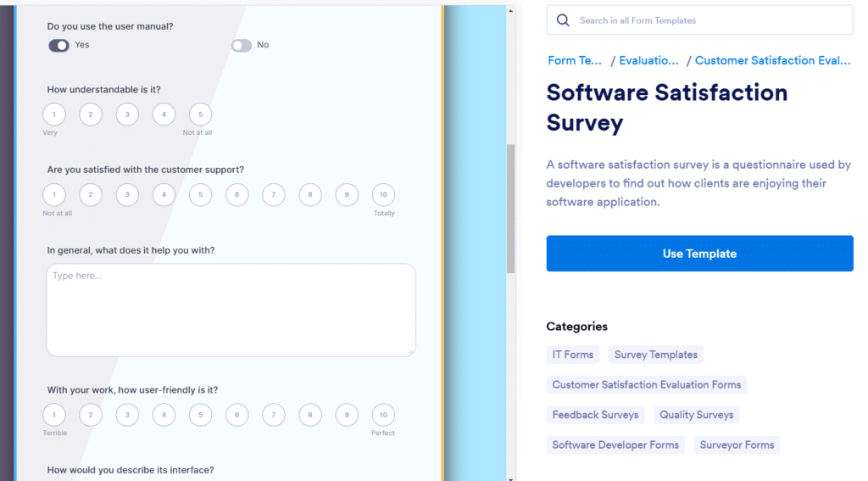Click the form preview scrollbar thumb
Image resolution: width=868 pixels, height=481 pixels.
tap(510, 209)
